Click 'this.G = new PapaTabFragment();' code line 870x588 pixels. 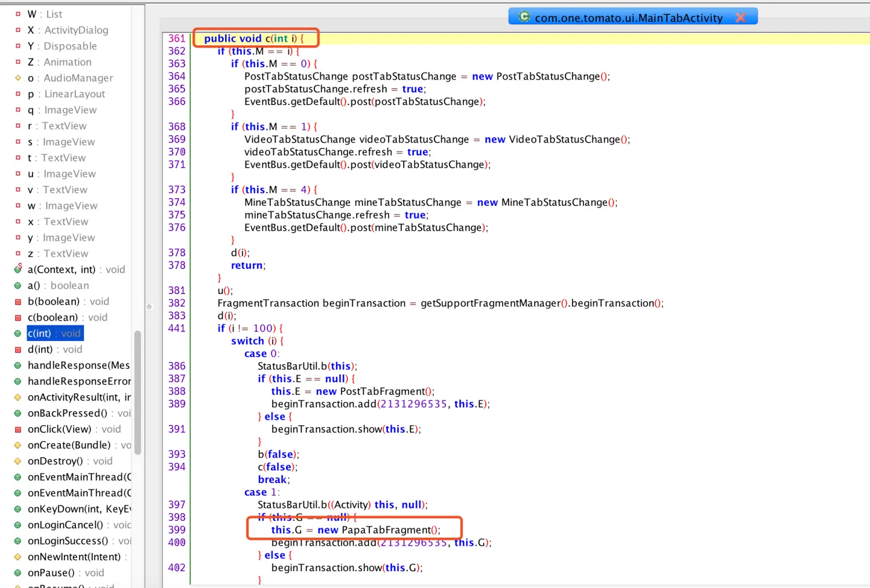click(356, 529)
